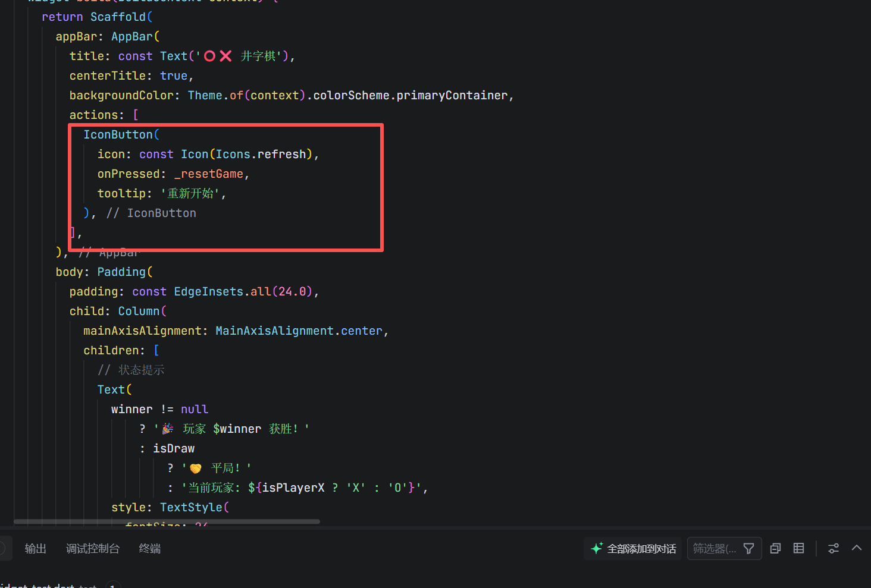Click 'Padding(' on the body line
Viewport: 871px width, 588px height.
(x=125, y=272)
